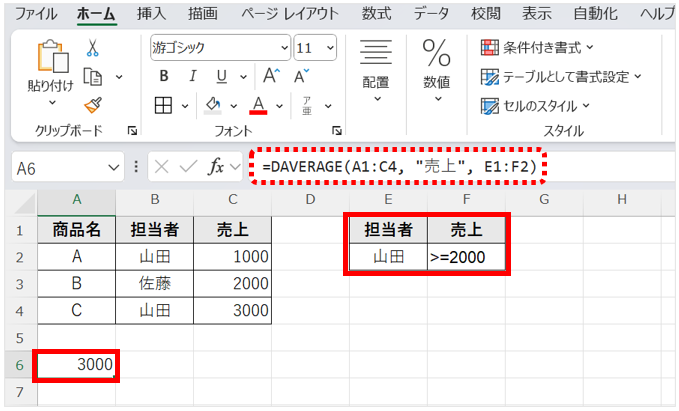The height and width of the screenshot is (411, 679).
Task: Click the fx insert function icon
Action: pos(216,167)
